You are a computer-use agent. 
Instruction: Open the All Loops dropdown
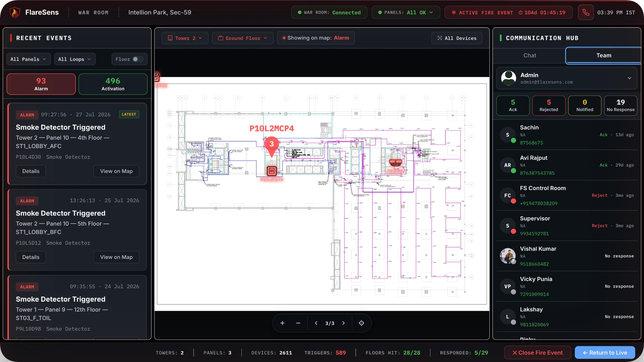click(75, 59)
